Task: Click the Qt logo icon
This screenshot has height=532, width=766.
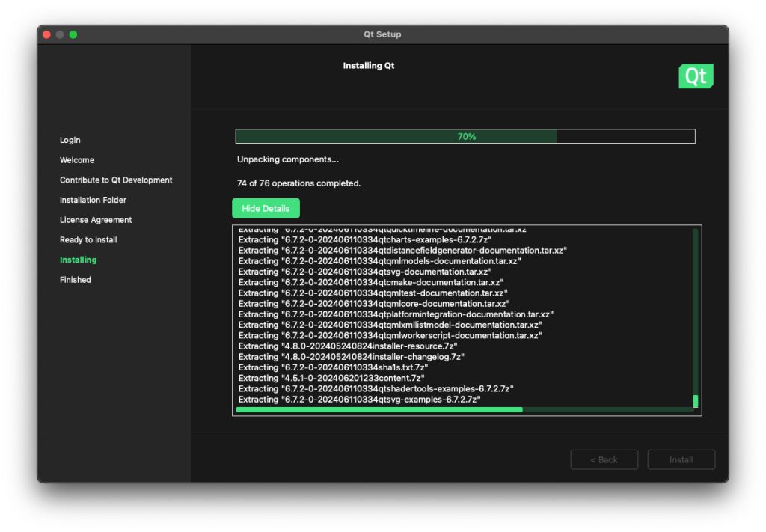Action: pos(696,76)
